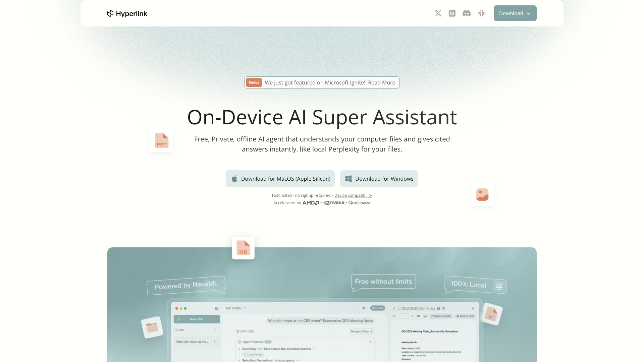Click the PPT file icon
This screenshot has width=644, height=362.
point(161,141)
